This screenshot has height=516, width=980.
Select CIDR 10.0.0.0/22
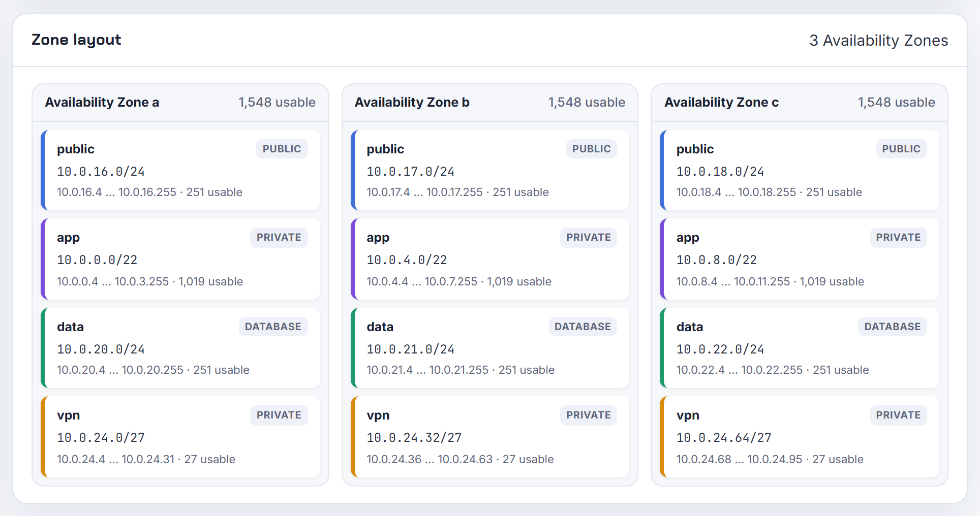click(x=97, y=260)
